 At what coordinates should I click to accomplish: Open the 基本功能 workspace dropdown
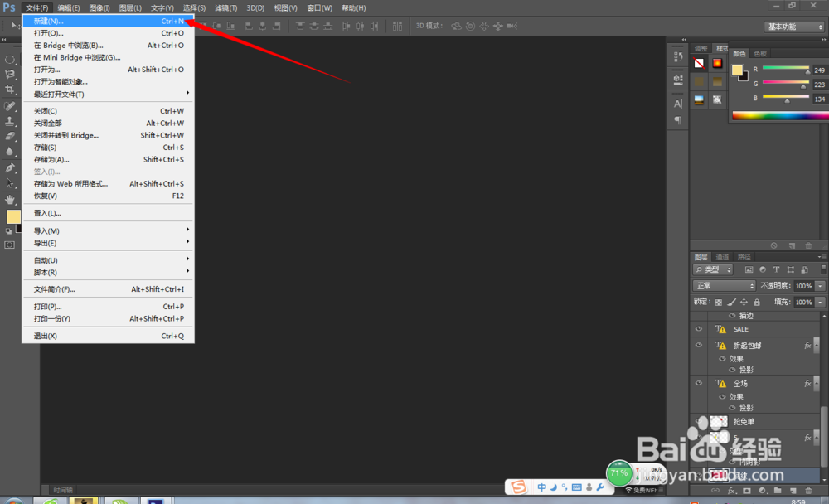click(x=795, y=27)
